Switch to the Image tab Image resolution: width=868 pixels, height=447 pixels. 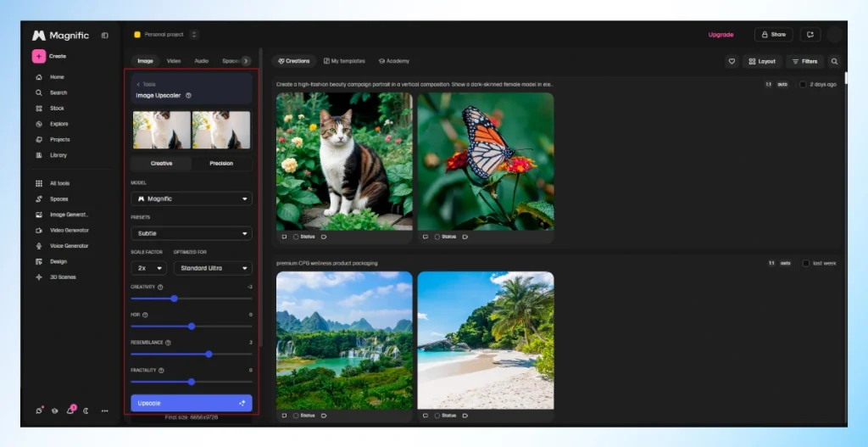tap(145, 61)
